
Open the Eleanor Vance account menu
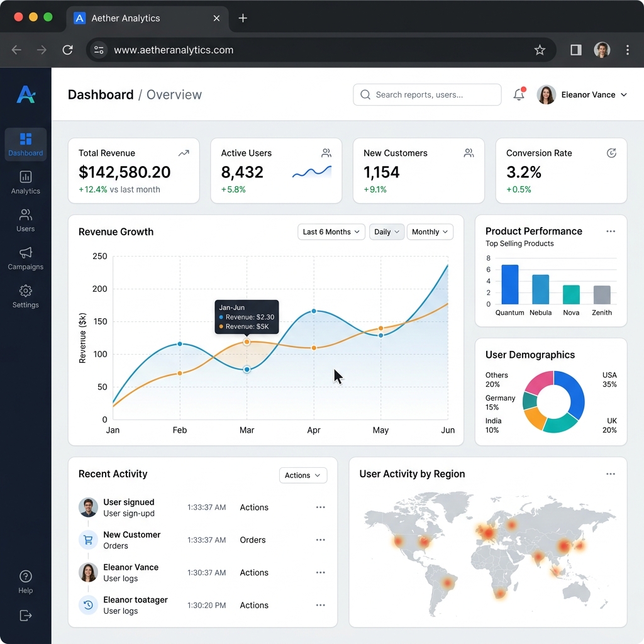click(x=582, y=94)
